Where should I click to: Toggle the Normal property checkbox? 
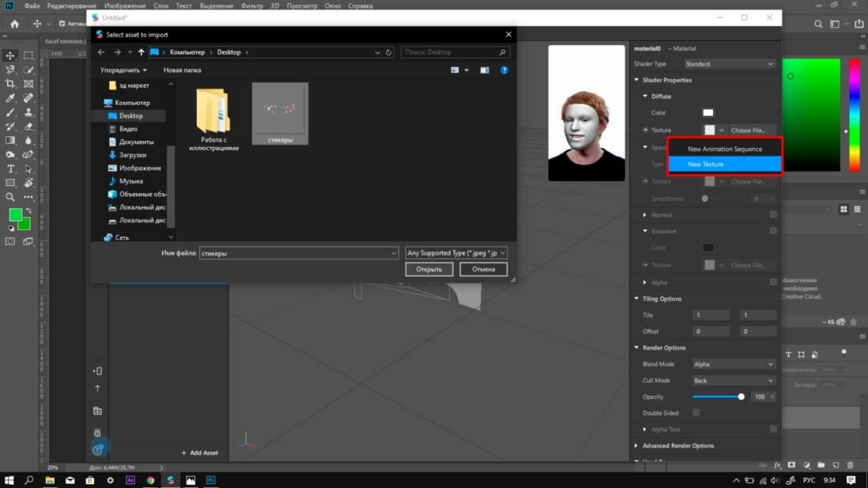pyautogui.click(x=773, y=215)
